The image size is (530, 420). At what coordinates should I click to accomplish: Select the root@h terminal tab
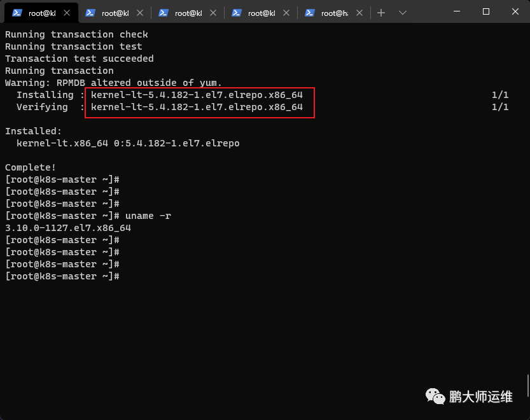pyautogui.click(x=334, y=13)
